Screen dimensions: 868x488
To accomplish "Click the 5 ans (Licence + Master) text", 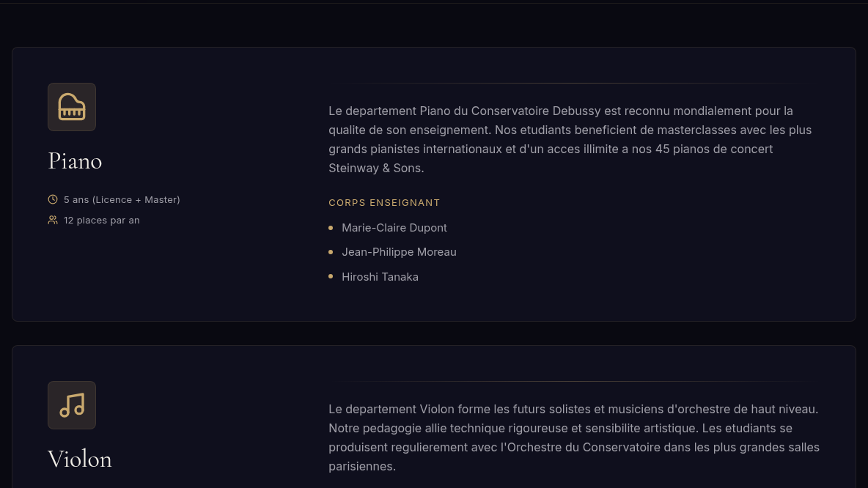I will point(122,200).
